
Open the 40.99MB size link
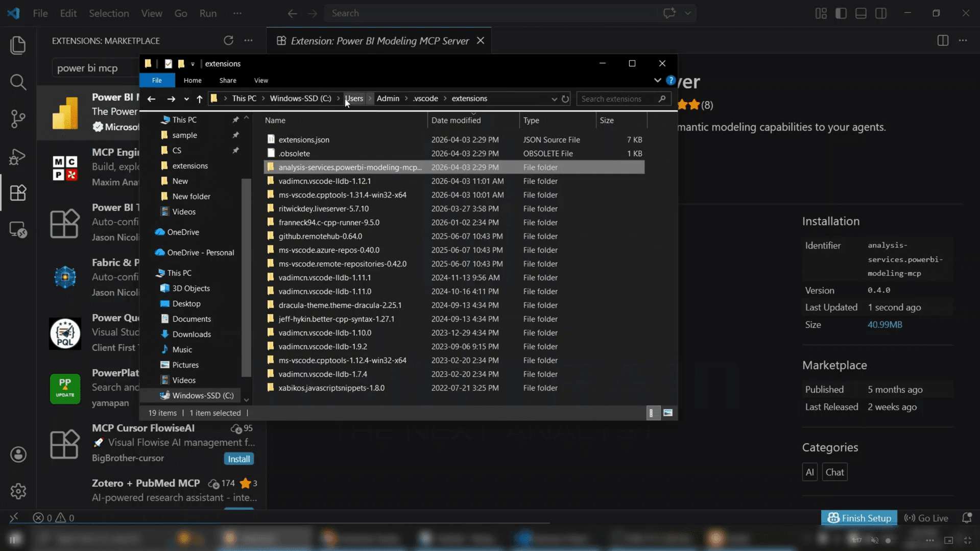pyautogui.click(x=885, y=325)
